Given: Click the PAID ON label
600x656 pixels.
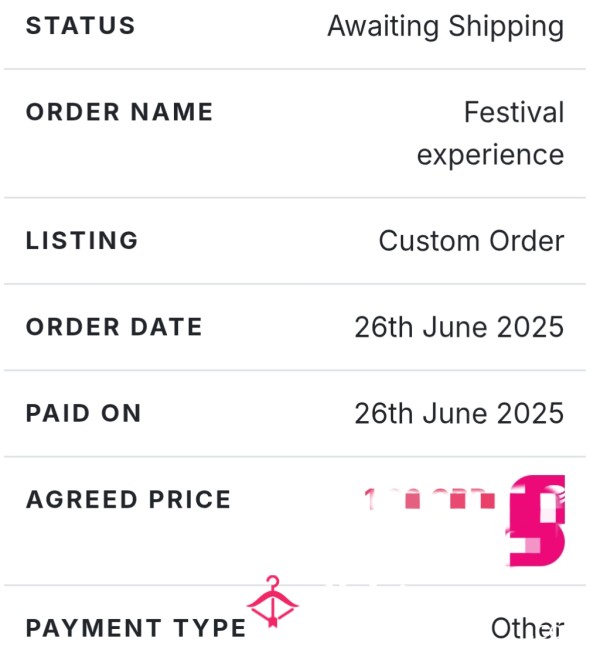Looking at the screenshot, I should pyautogui.click(x=83, y=413).
